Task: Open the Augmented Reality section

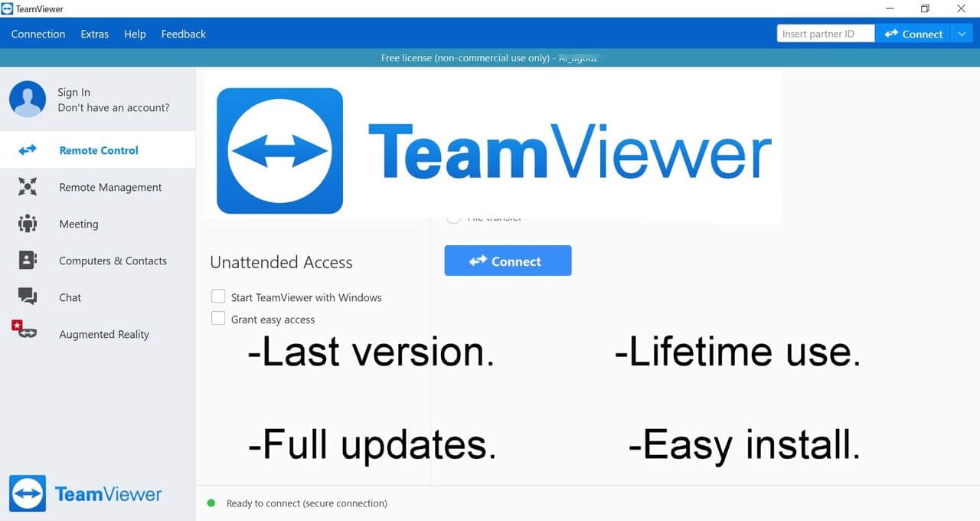Action: [x=98, y=334]
